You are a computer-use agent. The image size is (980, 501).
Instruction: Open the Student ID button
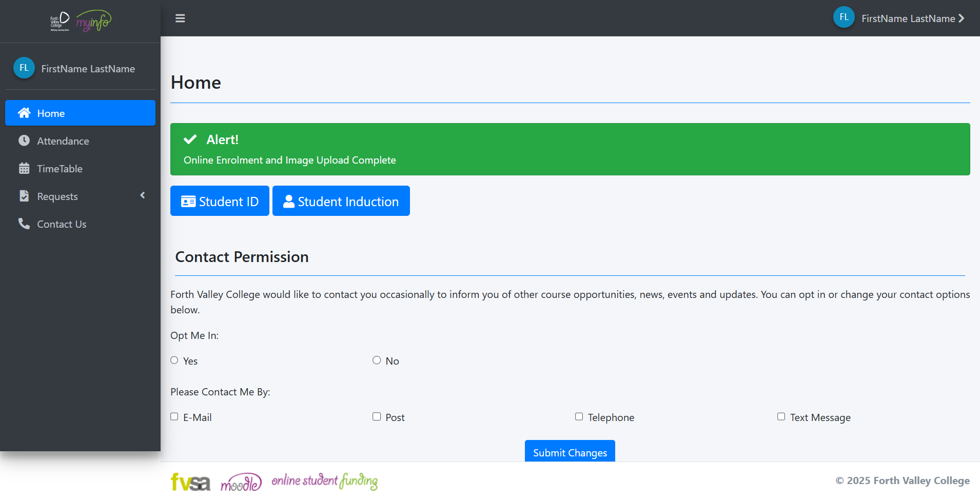[x=220, y=201]
